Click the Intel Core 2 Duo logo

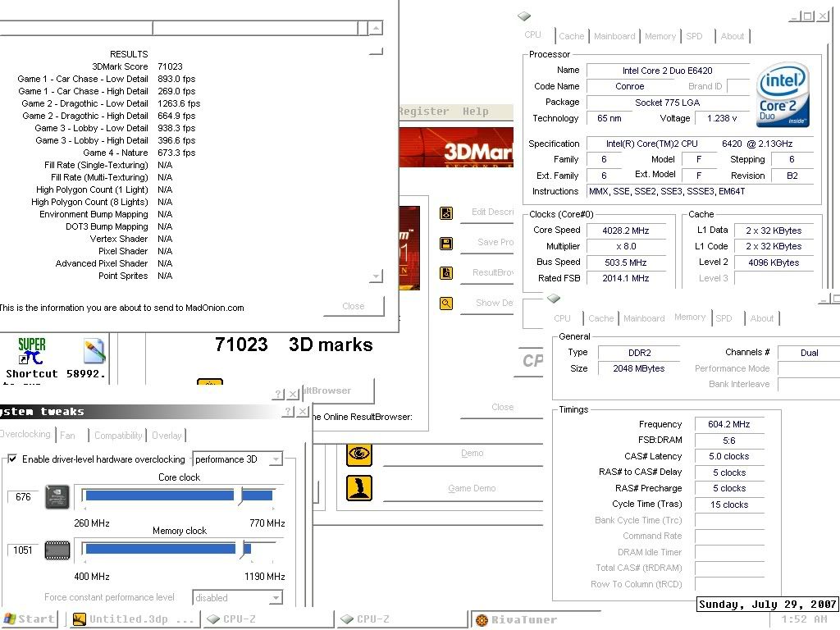point(783,95)
